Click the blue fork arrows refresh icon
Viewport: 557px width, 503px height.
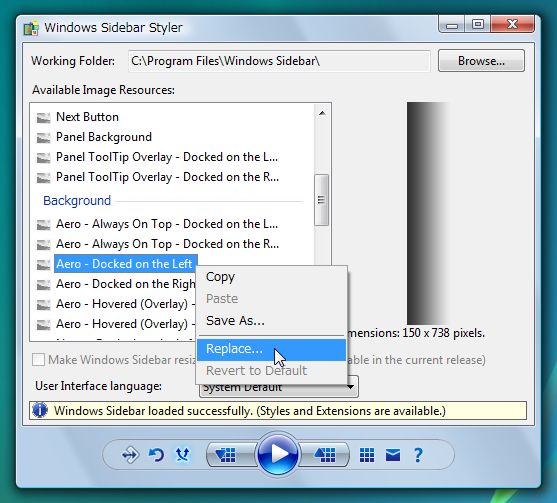pyautogui.click(x=183, y=454)
